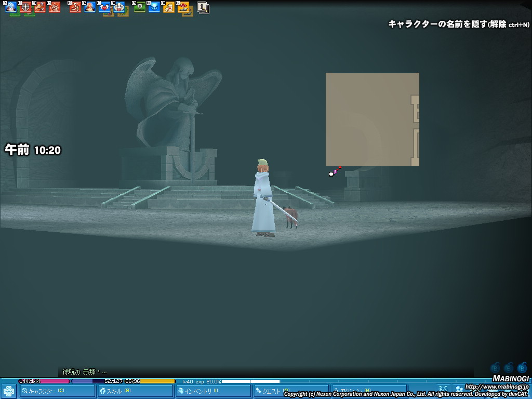Select the F10 blue crystal skill icon

click(x=154, y=7)
